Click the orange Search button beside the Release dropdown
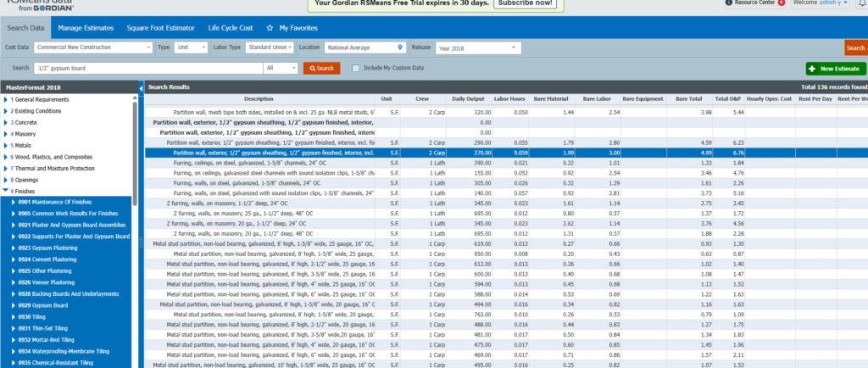The height and width of the screenshot is (368, 868). tap(856, 48)
